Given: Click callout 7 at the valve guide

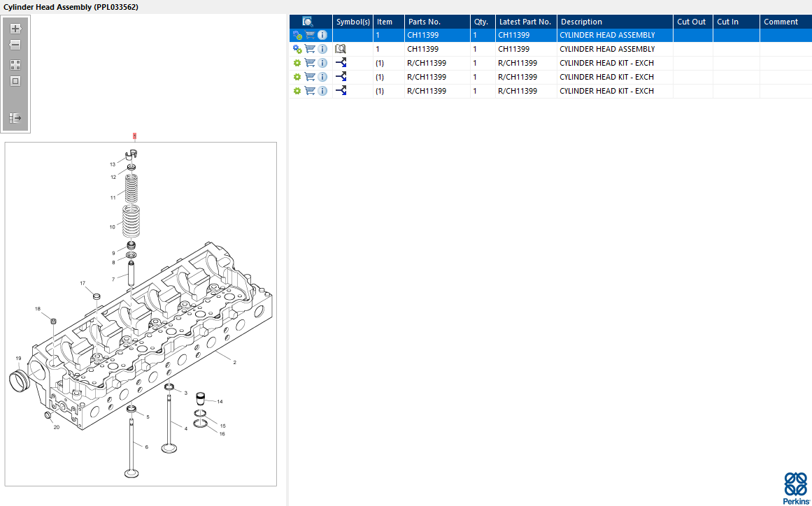Looking at the screenshot, I should [113, 280].
